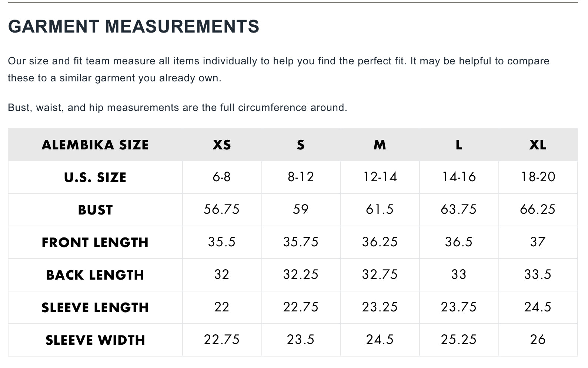This screenshot has width=588, height=368.
Task: Click the 23.25 sleeve length cell
Action: click(380, 307)
